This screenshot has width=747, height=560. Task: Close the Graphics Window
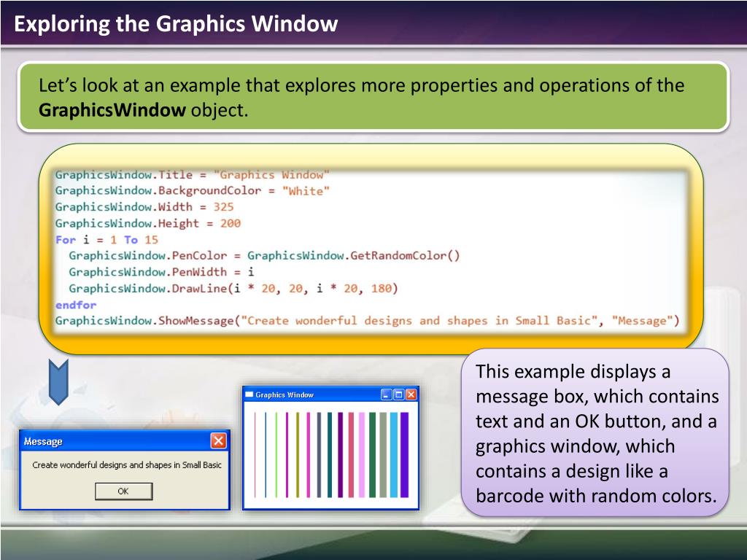[x=411, y=394]
